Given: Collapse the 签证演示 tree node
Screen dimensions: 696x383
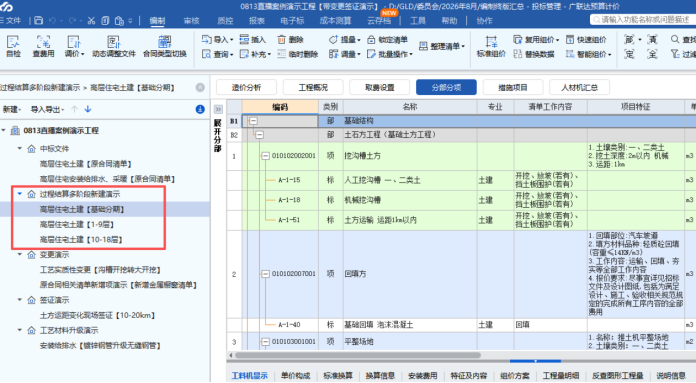Looking at the screenshot, I should [x=20, y=300].
